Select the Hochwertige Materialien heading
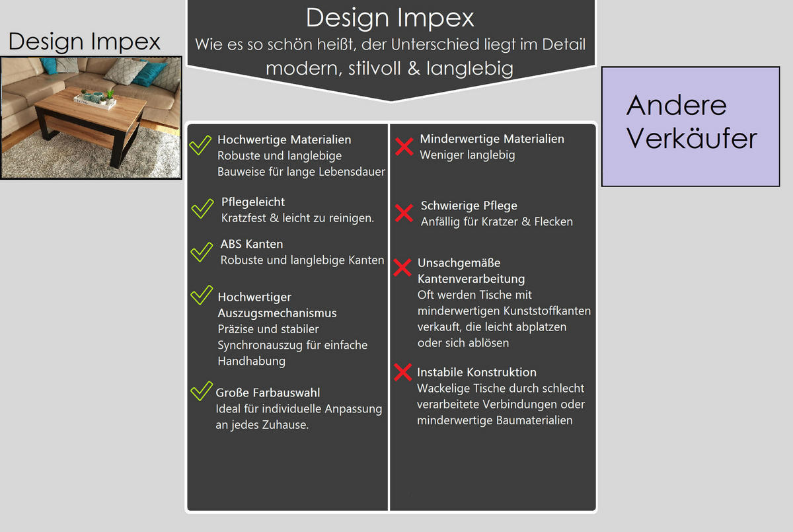 point(284,140)
